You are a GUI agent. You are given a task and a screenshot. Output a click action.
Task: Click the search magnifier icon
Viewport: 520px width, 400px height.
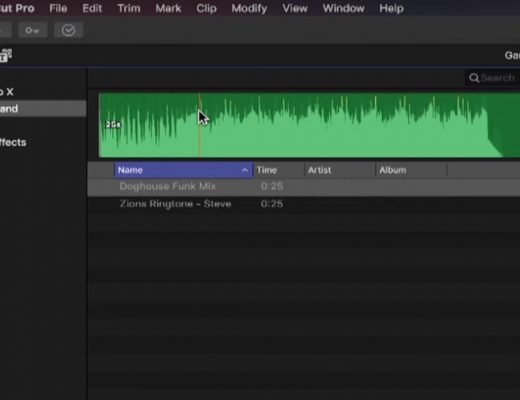[474, 78]
